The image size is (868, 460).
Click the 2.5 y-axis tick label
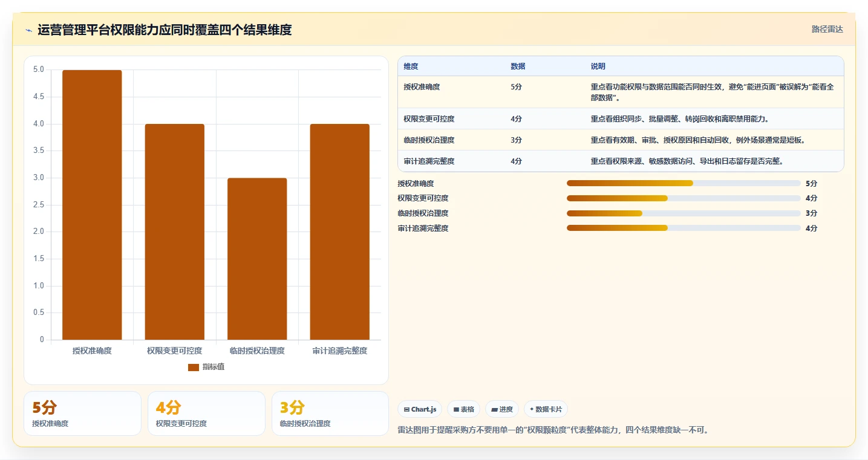click(39, 205)
